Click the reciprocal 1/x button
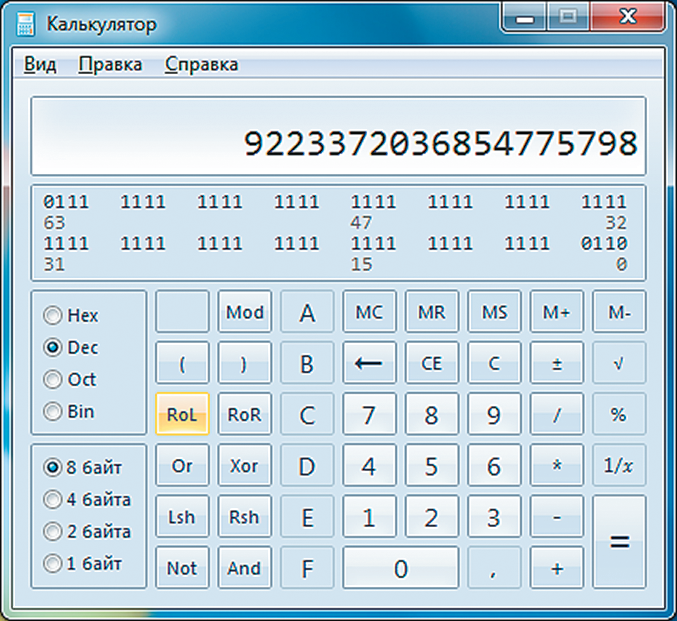This screenshot has width=677, height=621. pyautogui.click(x=618, y=465)
